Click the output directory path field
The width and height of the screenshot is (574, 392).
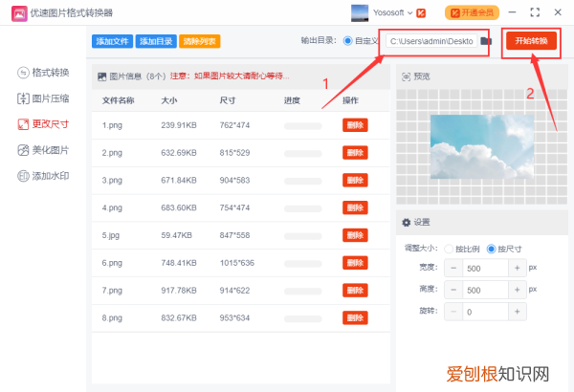[431, 41]
